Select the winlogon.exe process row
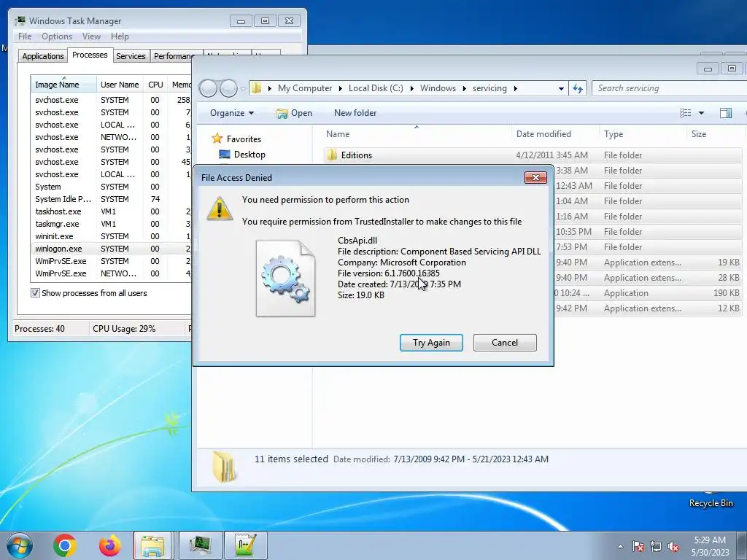The width and height of the screenshot is (747, 560). click(111, 249)
